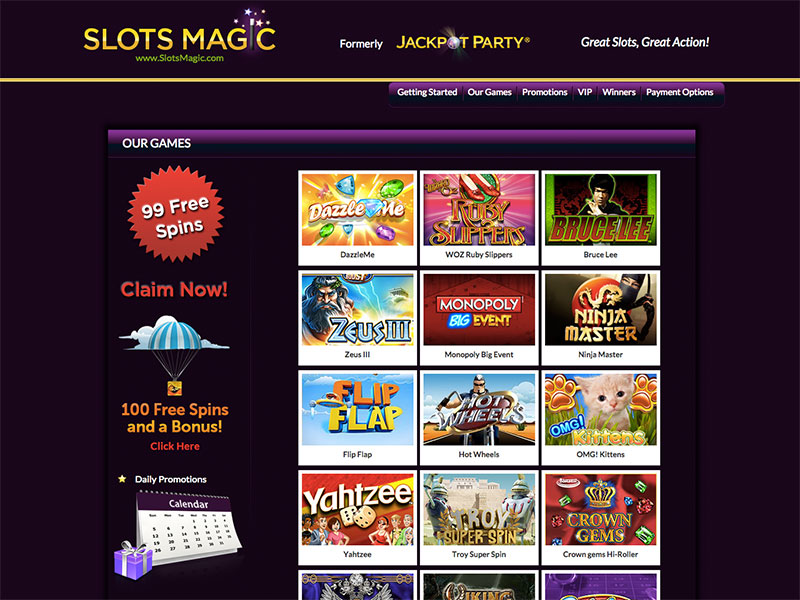Click the Claim Now! link
Image resolution: width=800 pixels, height=600 pixels.
tap(174, 289)
